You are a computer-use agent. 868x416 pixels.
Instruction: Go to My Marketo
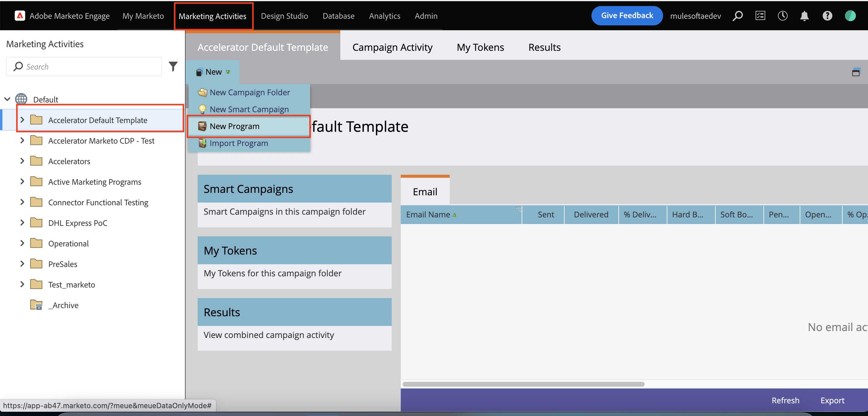point(143,16)
